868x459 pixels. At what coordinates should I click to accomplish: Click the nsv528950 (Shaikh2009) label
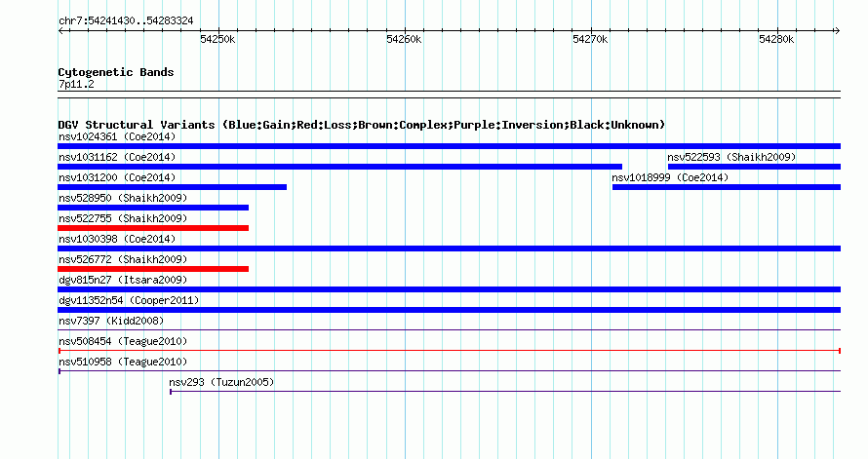(x=123, y=198)
